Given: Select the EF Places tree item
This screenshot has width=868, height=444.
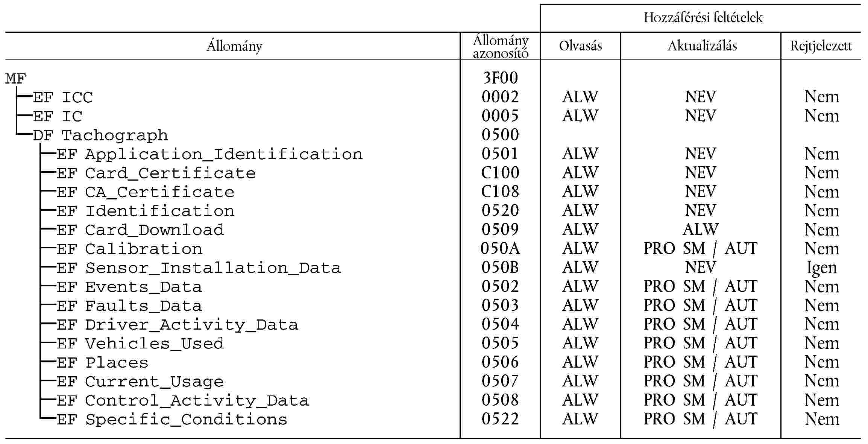Looking at the screenshot, I should pos(102,363).
